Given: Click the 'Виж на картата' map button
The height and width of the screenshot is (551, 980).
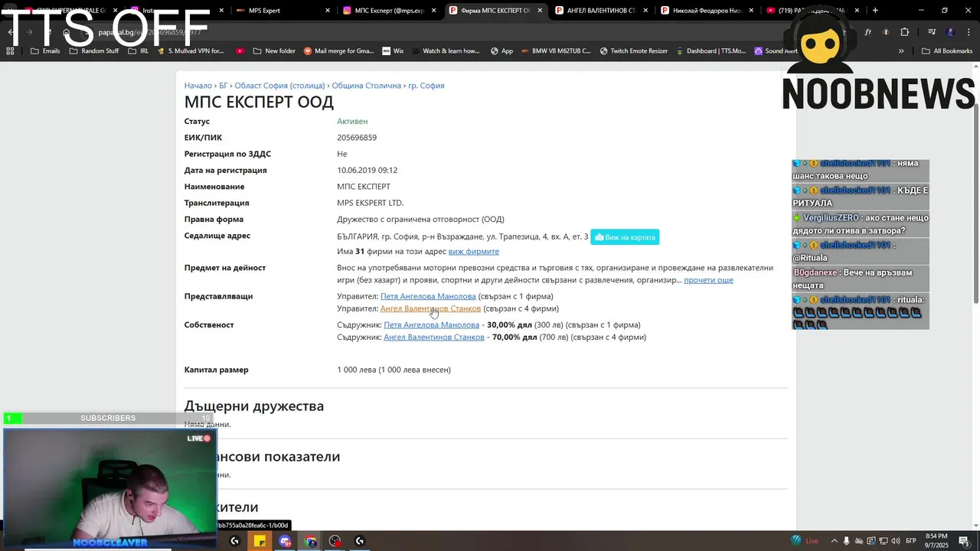Looking at the screenshot, I should pos(625,237).
